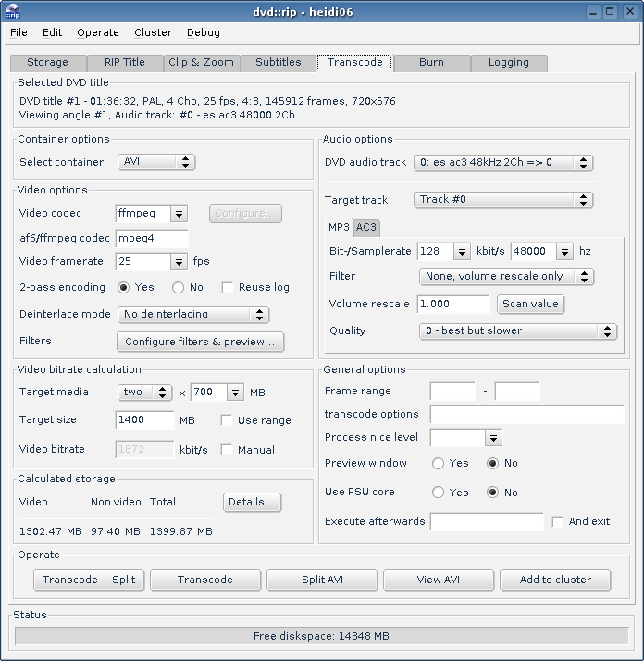Click the 1302.47 MB video size value
Image resolution: width=644 pixels, height=661 pixels.
click(x=51, y=531)
